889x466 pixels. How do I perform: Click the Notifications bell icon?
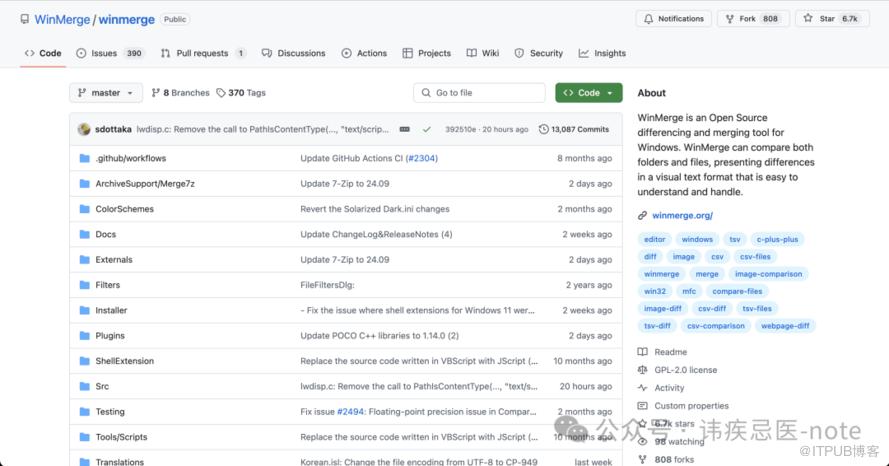pos(648,19)
